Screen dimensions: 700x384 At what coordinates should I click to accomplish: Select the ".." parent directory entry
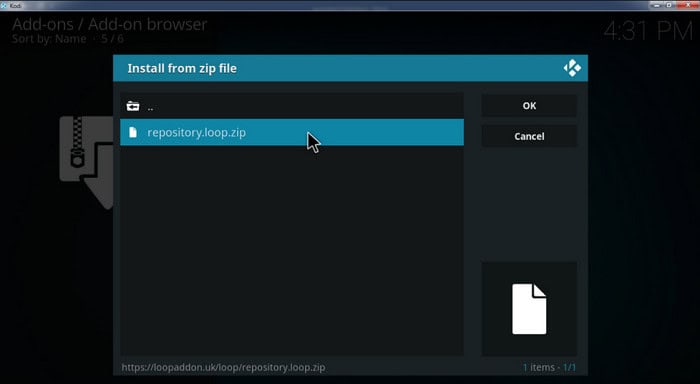(x=292, y=106)
